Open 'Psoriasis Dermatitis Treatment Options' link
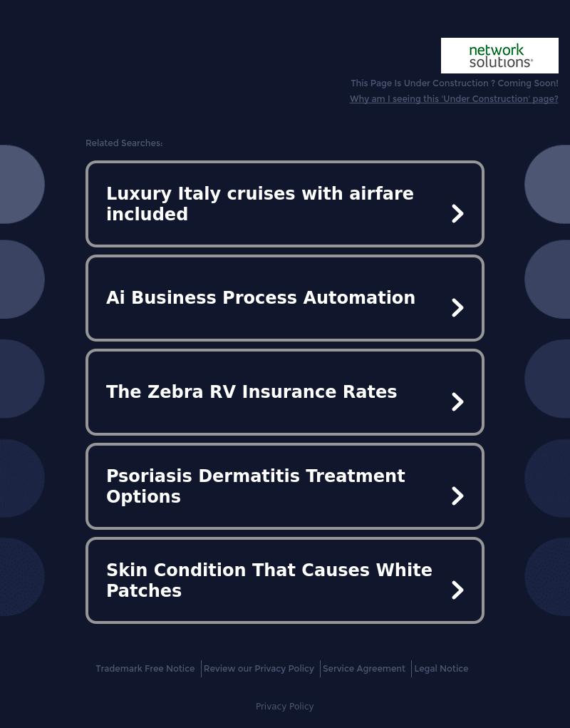 pyautogui.click(x=256, y=486)
